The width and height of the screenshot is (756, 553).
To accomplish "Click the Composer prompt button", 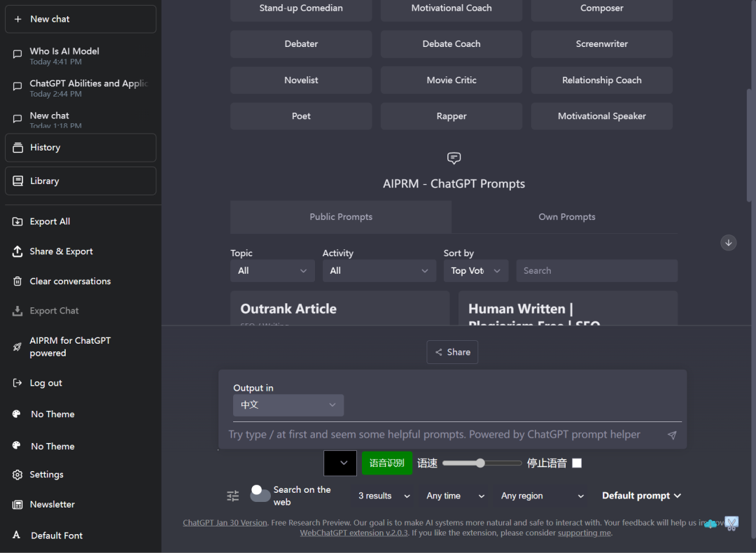I will point(602,8).
